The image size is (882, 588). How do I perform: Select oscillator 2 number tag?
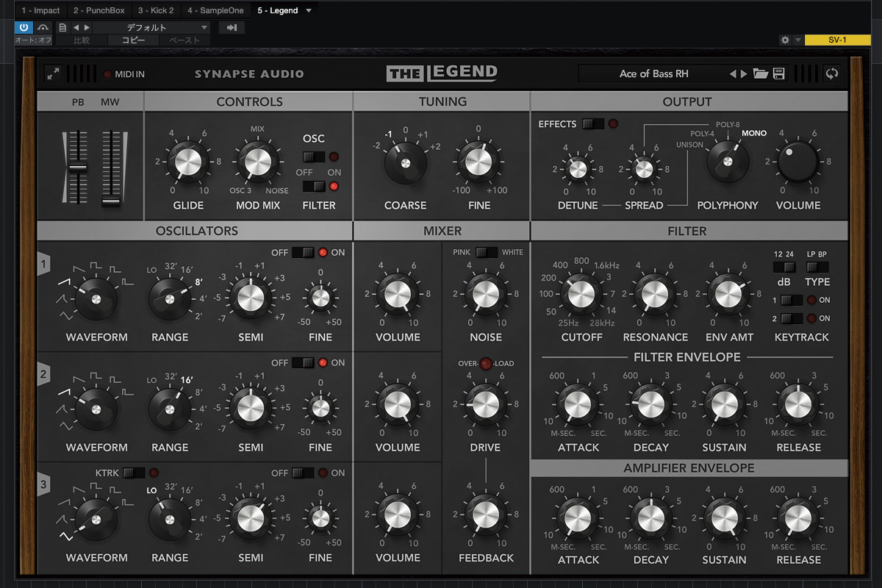tap(43, 374)
